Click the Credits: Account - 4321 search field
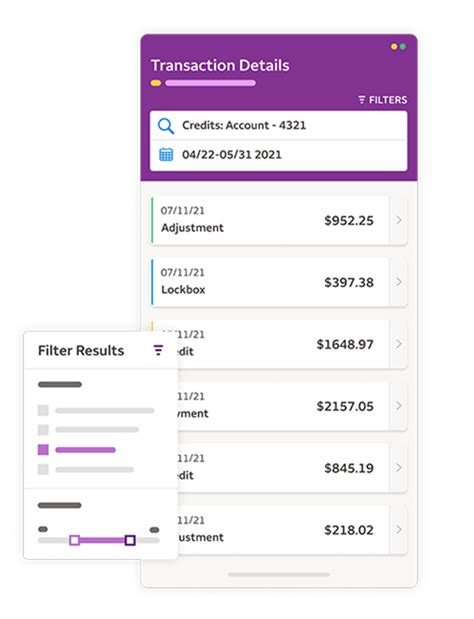Screen dimensions: 474x619 279,126
